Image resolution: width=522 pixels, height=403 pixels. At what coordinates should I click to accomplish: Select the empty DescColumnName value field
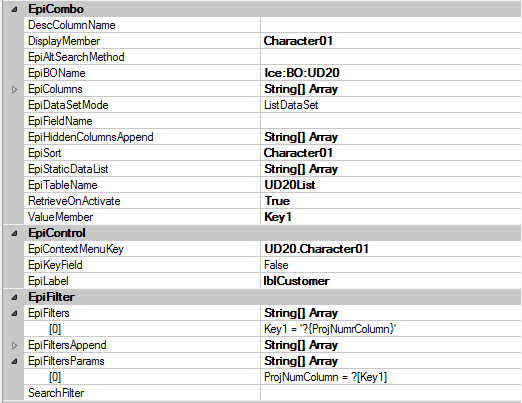tap(391, 25)
